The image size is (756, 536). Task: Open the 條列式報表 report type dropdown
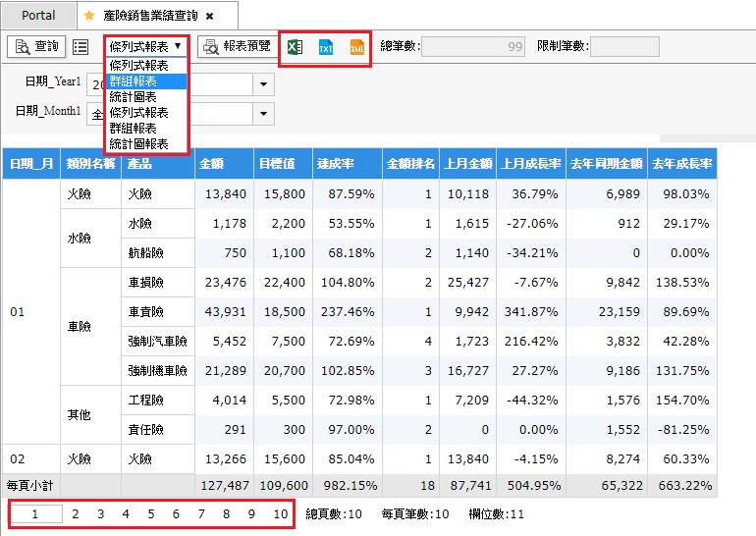(145, 46)
